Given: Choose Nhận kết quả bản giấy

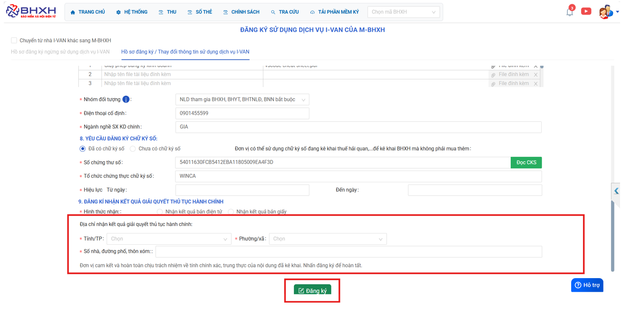Looking at the screenshot, I should (231, 212).
